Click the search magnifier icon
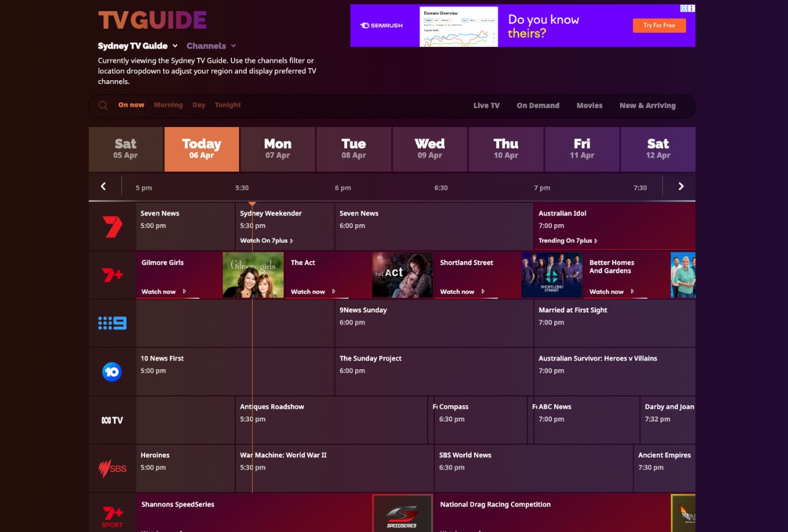The height and width of the screenshot is (532, 788). [x=103, y=105]
